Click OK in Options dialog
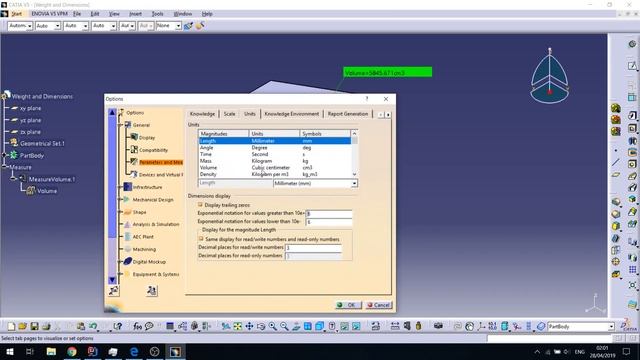The image size is (640, 360). click(x=348, y=305)
